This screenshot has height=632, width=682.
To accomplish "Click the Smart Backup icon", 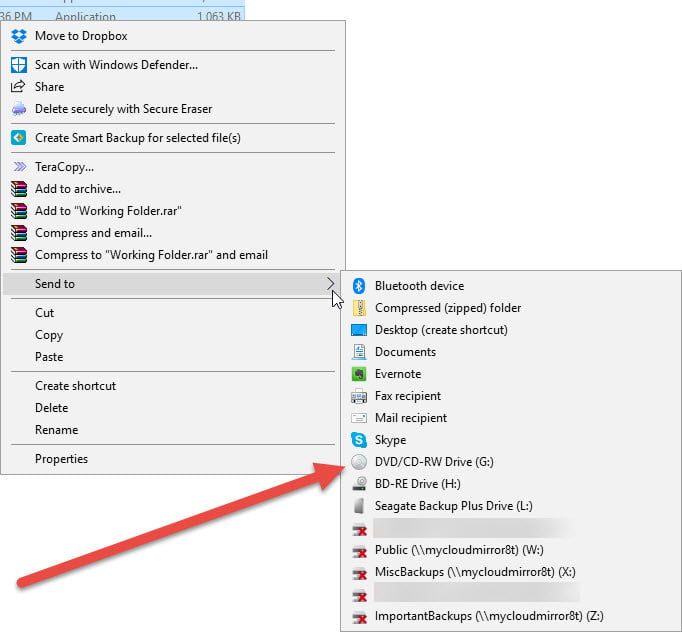I will tap(18, 138).
